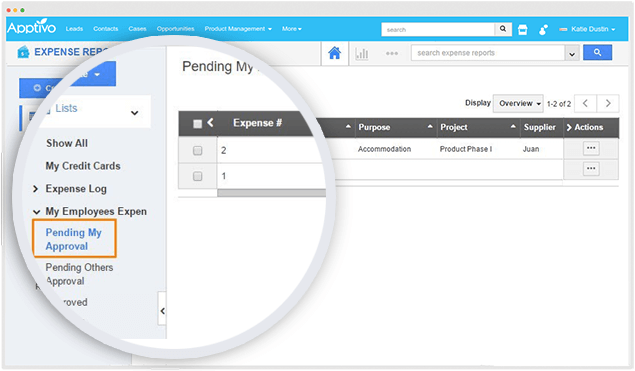Open the notifications icon in header
The height and width of the screenshot is (371, 635).
[x=543, y=29]
